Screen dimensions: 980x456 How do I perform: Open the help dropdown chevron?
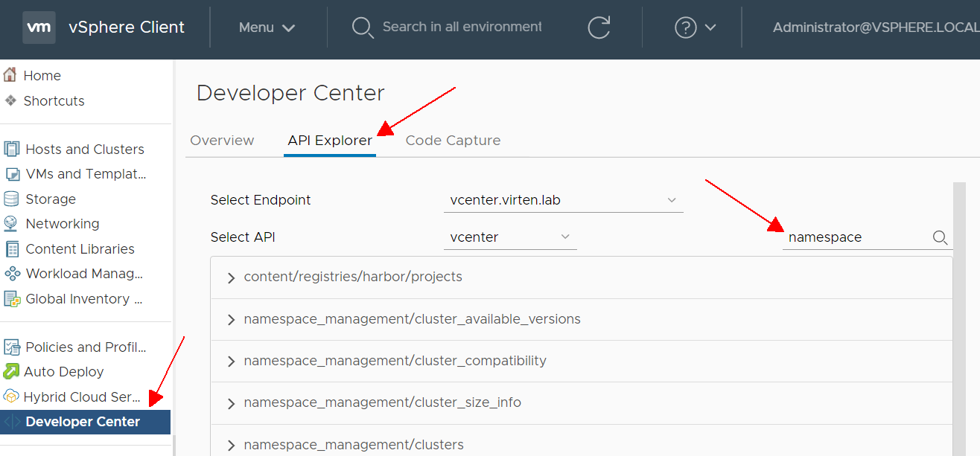(x=710, y=28)
